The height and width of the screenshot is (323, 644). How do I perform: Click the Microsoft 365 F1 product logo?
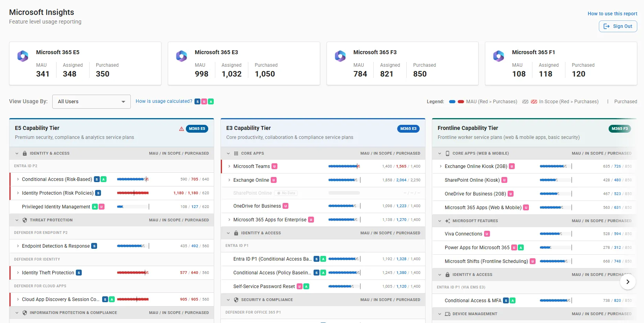pyautogui.click(x=499, y=56)
